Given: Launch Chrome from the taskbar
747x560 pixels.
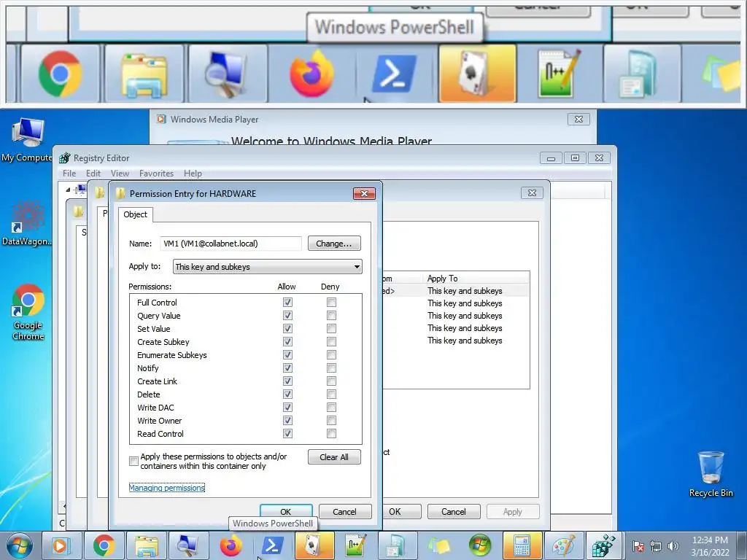Looking at the screenshot, I should [104, 545].
